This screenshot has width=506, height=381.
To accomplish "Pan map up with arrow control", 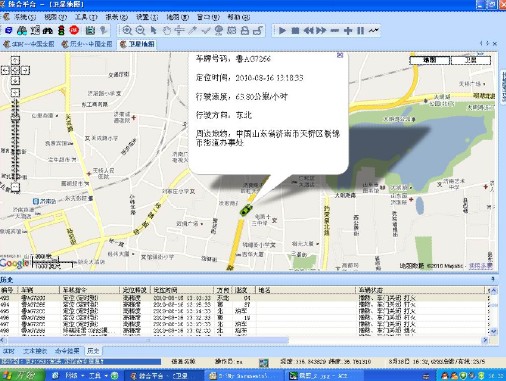I will 15,60.
